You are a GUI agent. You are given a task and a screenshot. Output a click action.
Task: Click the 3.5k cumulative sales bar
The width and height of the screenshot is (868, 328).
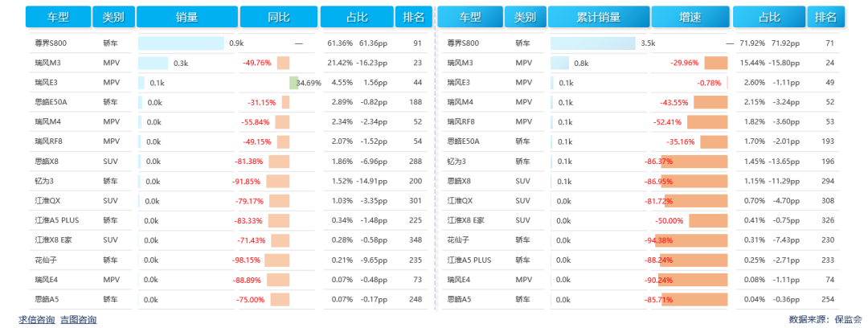(593, 43)
